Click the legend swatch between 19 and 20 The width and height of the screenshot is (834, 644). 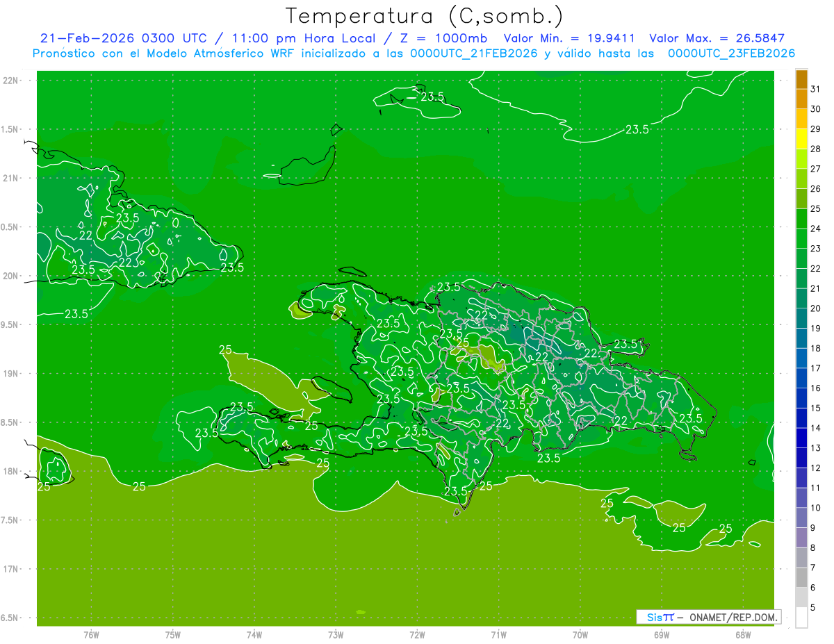tap(801, 319)
